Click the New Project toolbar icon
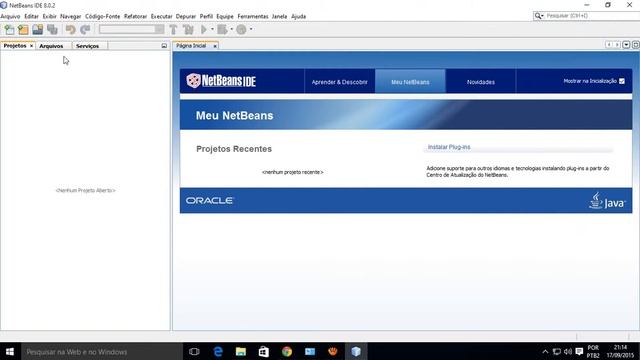Screen dimensions: 640x360 [x=23, y=29]
